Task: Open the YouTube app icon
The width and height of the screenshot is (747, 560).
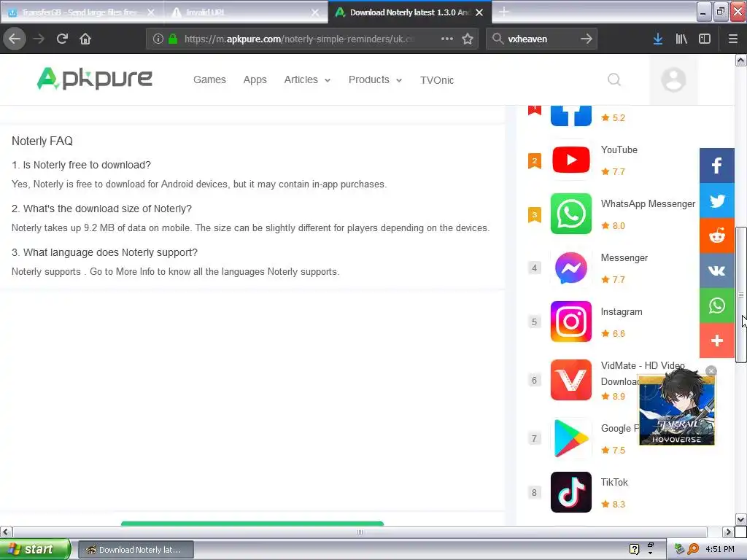Action: coord(570,160)
